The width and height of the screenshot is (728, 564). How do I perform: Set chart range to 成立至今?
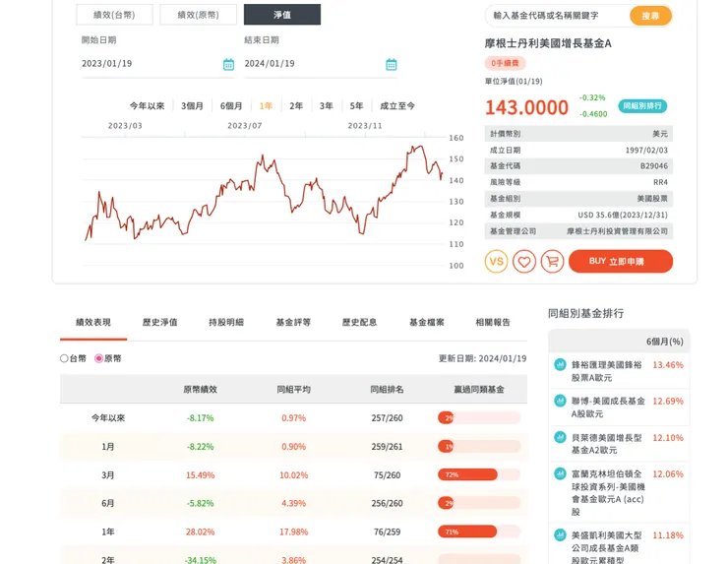pos(397,106)
